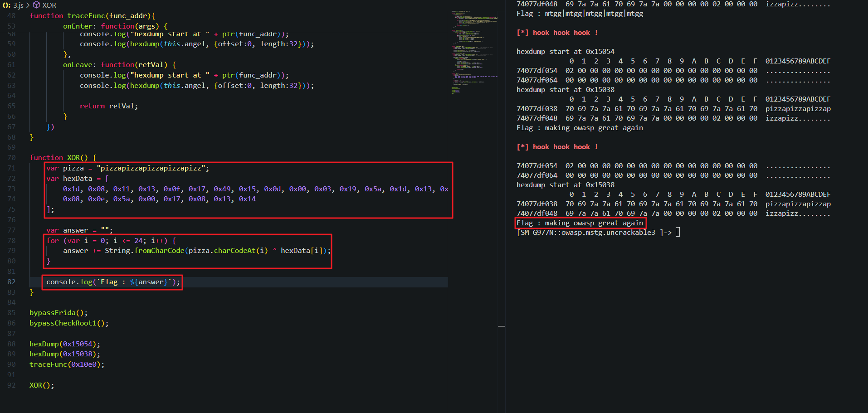Click the 'var hexData = [' line
Image resolution: width=868 pixels, height=413 pixels.
click(x=78, y=179)
